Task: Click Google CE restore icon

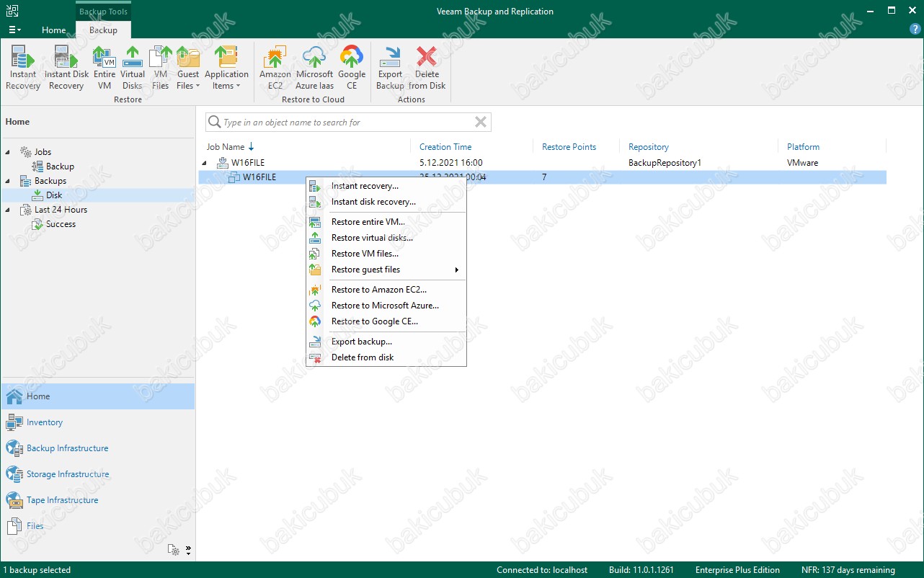Action: (352, 68)
